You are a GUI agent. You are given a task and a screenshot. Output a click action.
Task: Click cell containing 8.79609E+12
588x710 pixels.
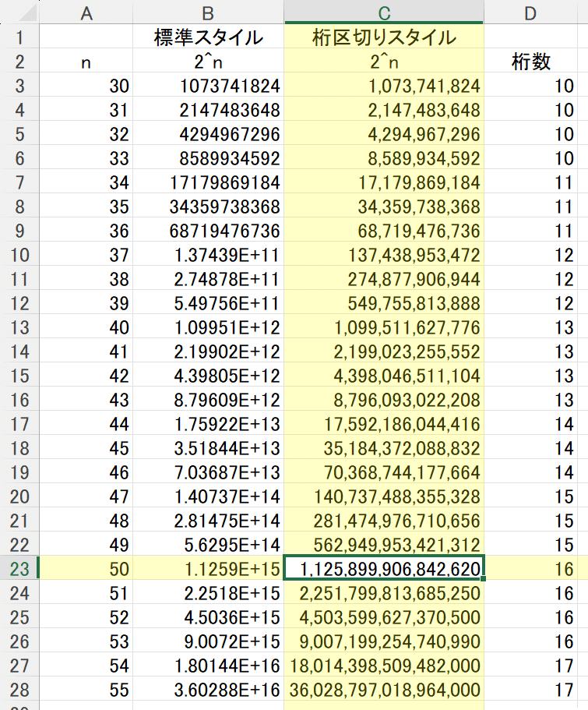click(x=208, y=400)
